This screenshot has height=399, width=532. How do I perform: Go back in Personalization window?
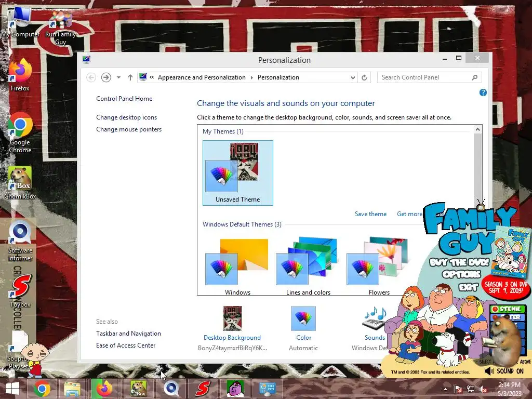click(x=91, y=77)
